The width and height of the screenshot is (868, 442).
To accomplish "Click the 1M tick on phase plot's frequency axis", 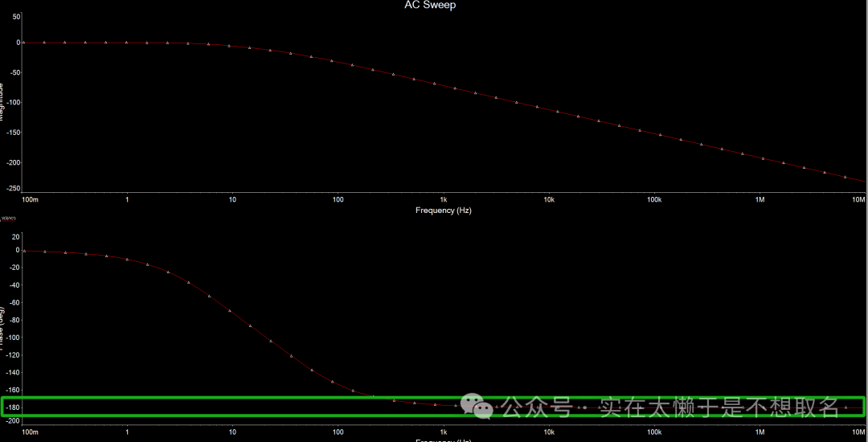I will click(759, 432).
